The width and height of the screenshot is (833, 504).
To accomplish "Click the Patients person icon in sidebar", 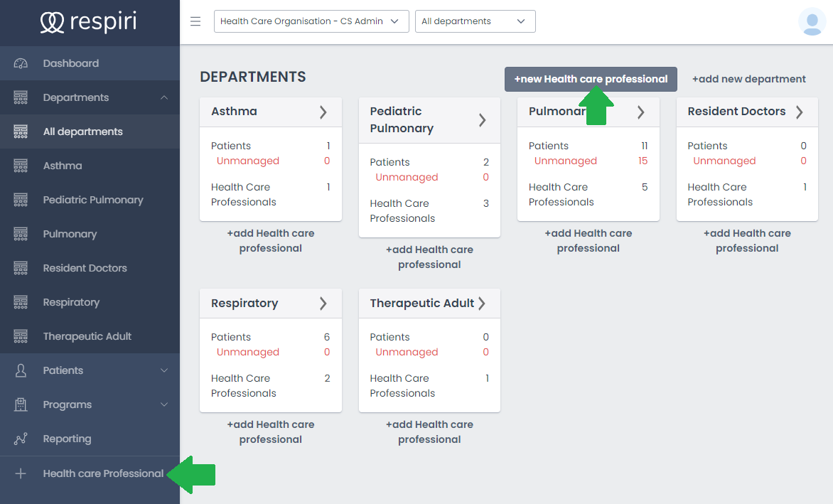I will [x=21, y=370].
